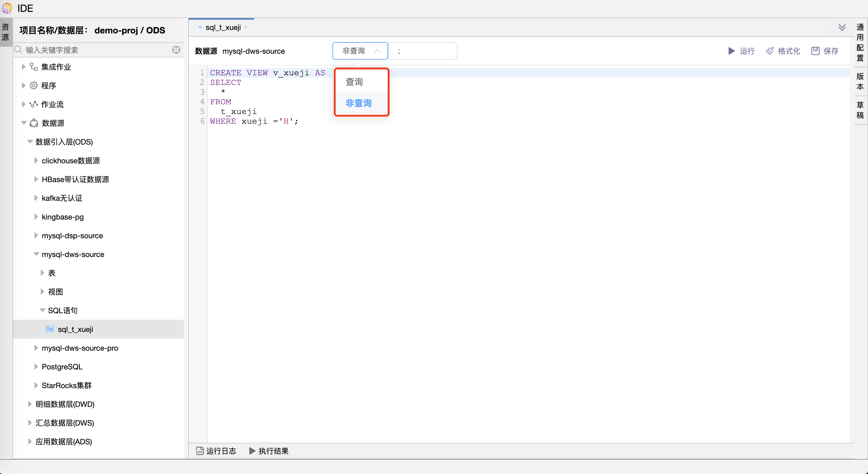Viewport: 868px width, 474px height.
Task: Select 查询 from the open popup menu
Action: coord(354,81)
